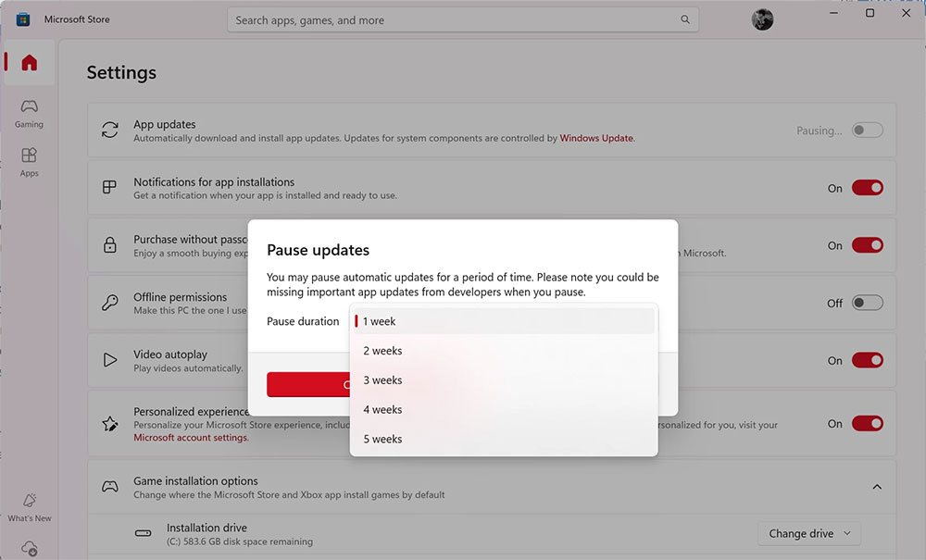Expand the Change drive dropdown

click(808, 533)
